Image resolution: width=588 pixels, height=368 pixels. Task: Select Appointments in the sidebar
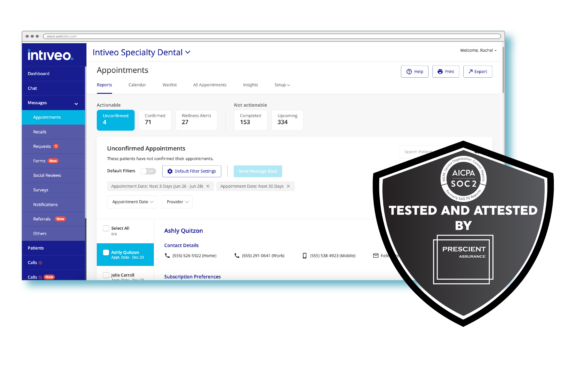click(53, 117)
